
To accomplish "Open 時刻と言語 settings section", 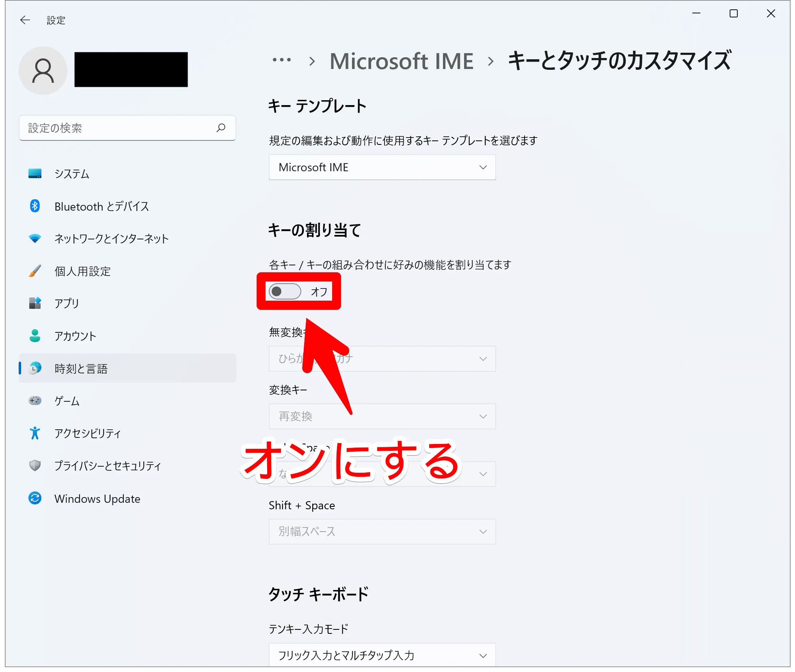I will pos(81,368).
